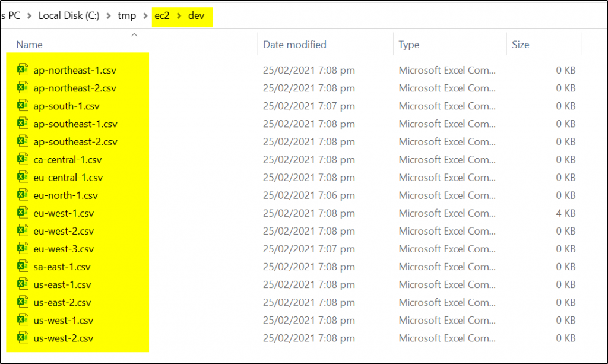Click the tmp breadcrumb entry

point(127,16)
